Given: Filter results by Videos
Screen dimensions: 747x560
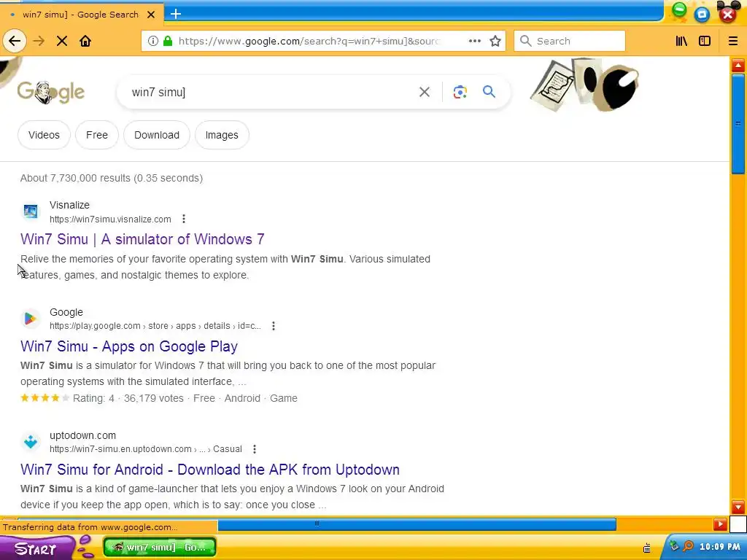Looking at the screenshot, I should [44, 135].
